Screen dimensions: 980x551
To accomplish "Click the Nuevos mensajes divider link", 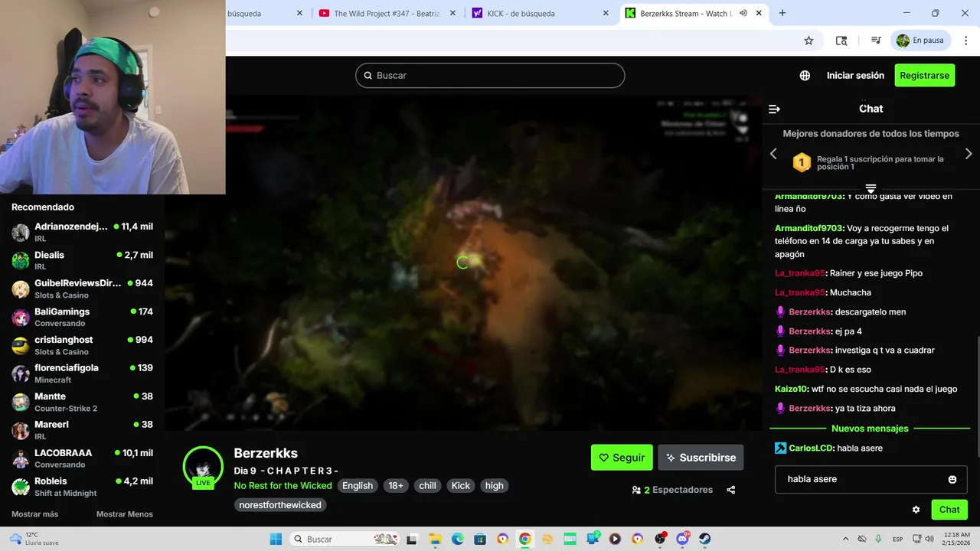I will [x=870, y=429].
